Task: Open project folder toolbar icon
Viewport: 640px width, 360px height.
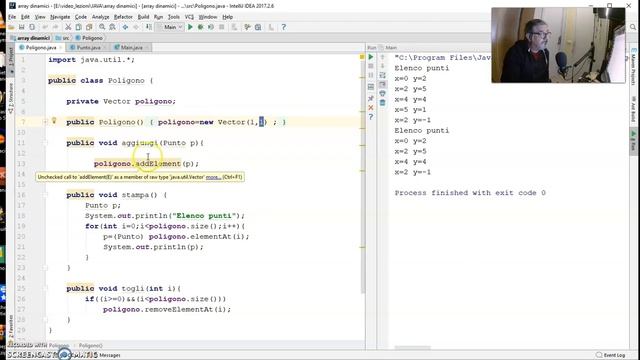Action: point(11,27)
